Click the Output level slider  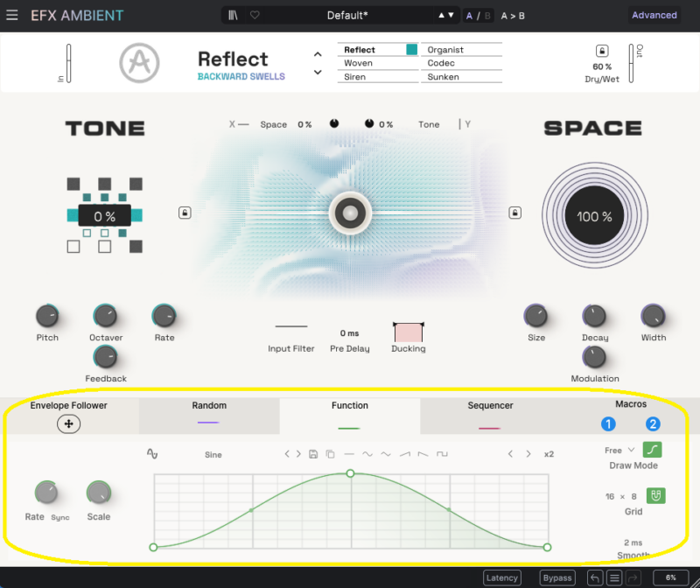point(628,64)
